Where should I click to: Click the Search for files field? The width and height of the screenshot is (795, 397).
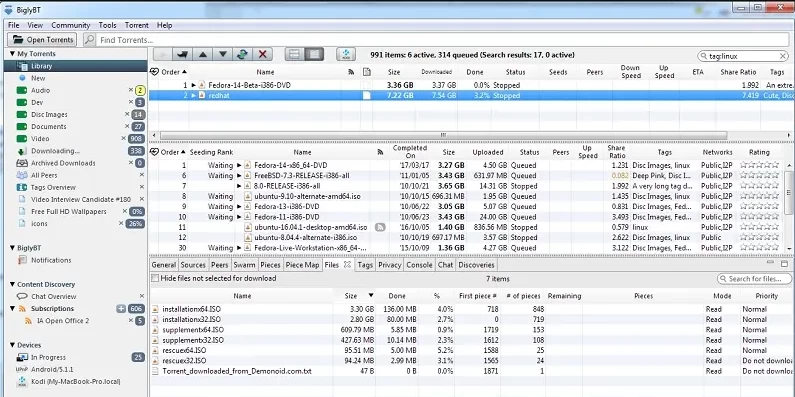pos(755,279)
